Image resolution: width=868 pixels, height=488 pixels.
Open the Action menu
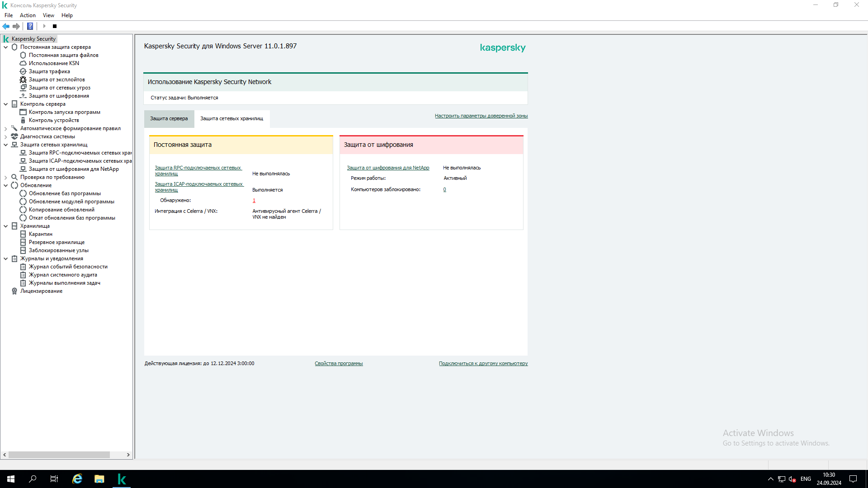coord(28,15)
